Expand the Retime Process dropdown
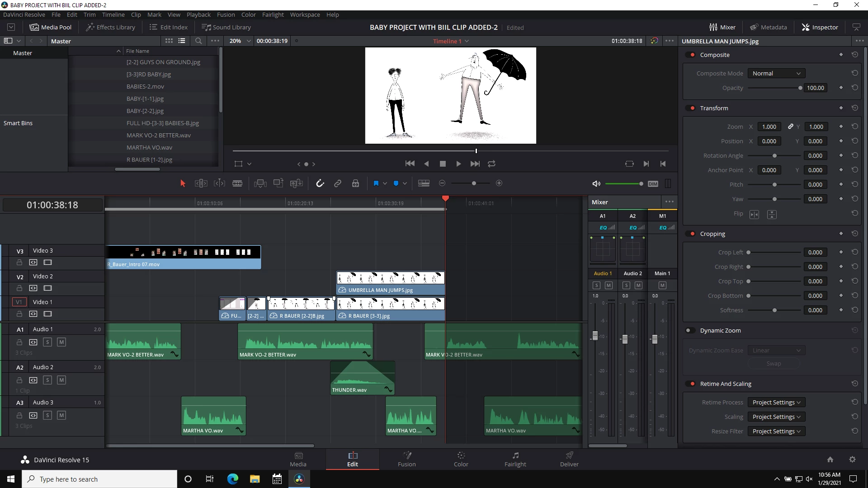The width and height of the screenshot is (868, 488). pos(776,402)
